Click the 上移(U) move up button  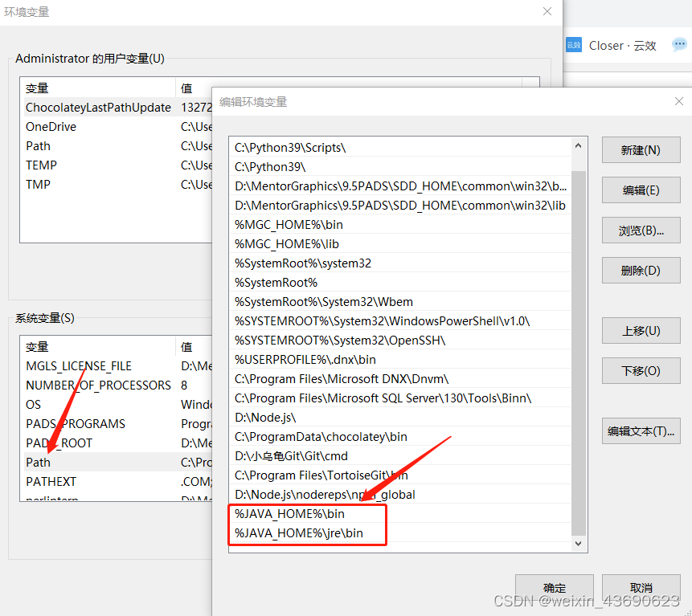tap(641, 331)
